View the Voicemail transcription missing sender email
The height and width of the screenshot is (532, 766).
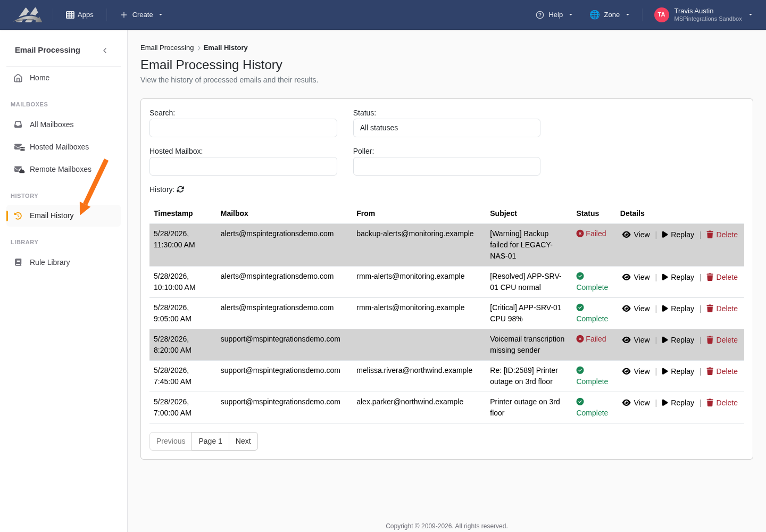pyautogui.click(x=636, y=340)
